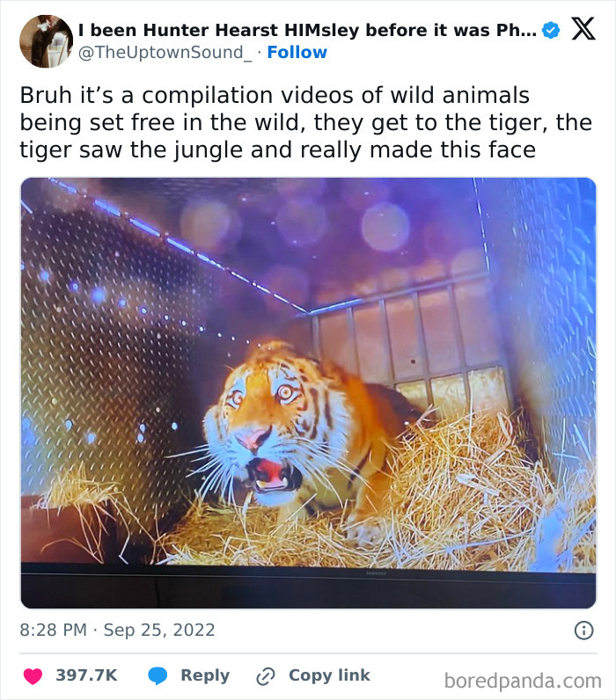Viewport: 616px width, 700px height.
Task: Click the boredpanda.com watermark
Action: pos(523,680)
